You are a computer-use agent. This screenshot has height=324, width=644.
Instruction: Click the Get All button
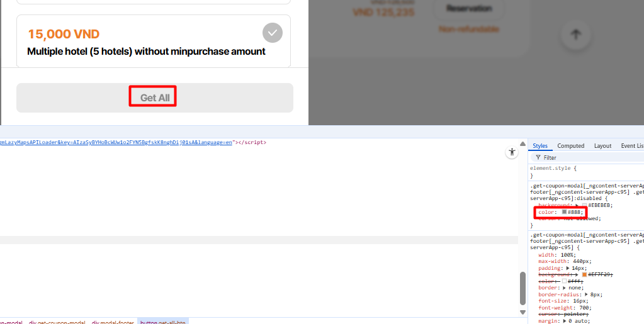pyautogui.click(x=155, y=98)
